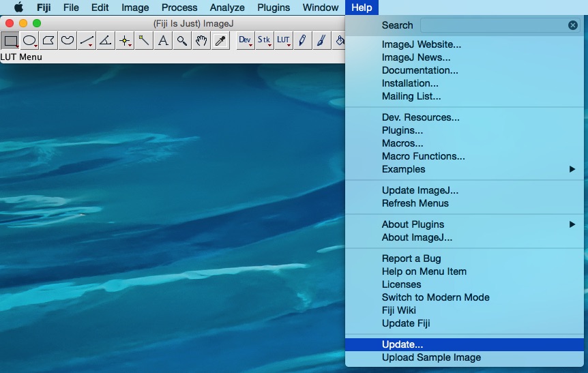Select the Flood Fill bucket tool

click(339, 40)
